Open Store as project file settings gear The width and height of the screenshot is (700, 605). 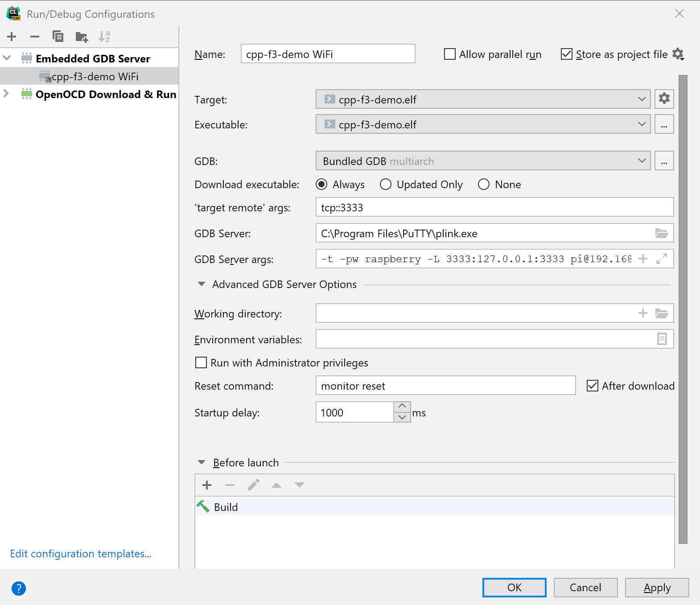[678, 54]
